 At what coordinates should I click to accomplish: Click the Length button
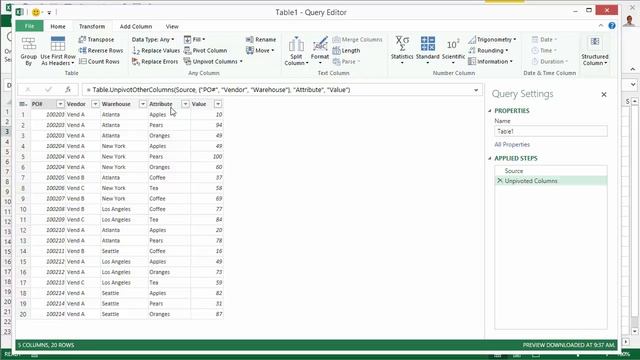[x=346, y=51]
